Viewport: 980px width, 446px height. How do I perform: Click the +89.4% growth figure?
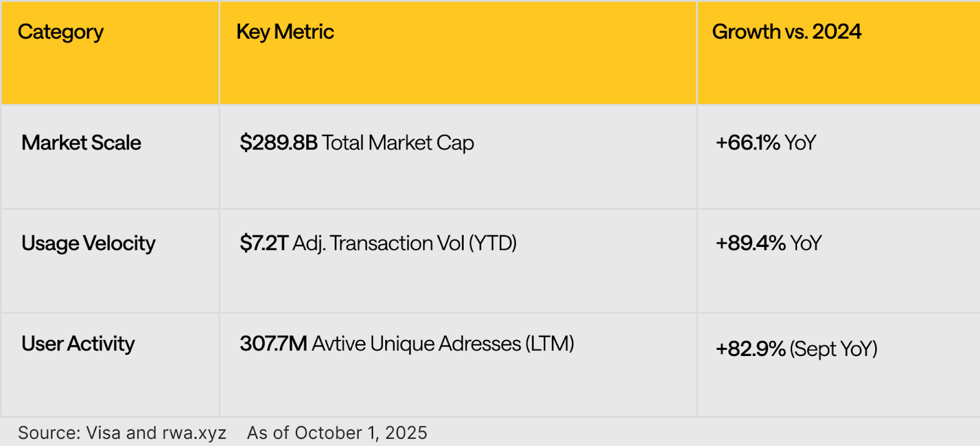(x=750, y=243)
